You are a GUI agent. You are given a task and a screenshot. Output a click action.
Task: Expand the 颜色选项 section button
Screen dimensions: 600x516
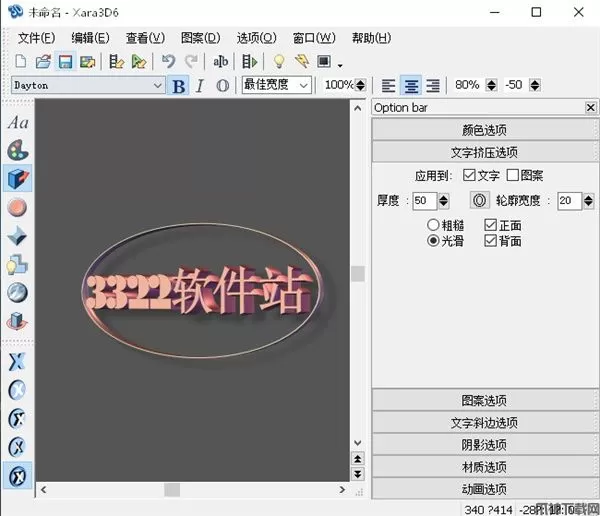(x=484, y=130)
